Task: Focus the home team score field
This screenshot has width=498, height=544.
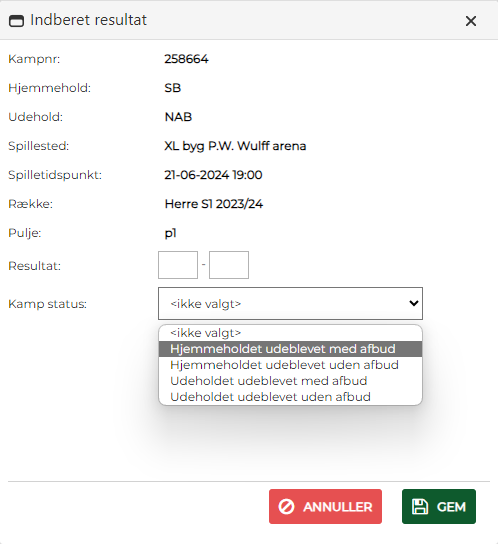Action: (178, 265)
